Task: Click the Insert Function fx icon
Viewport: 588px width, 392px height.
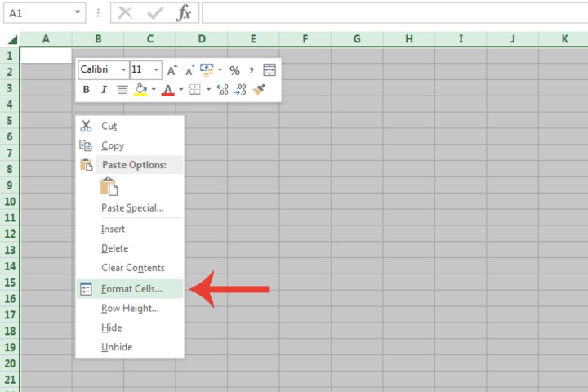Action: point(185,13)
